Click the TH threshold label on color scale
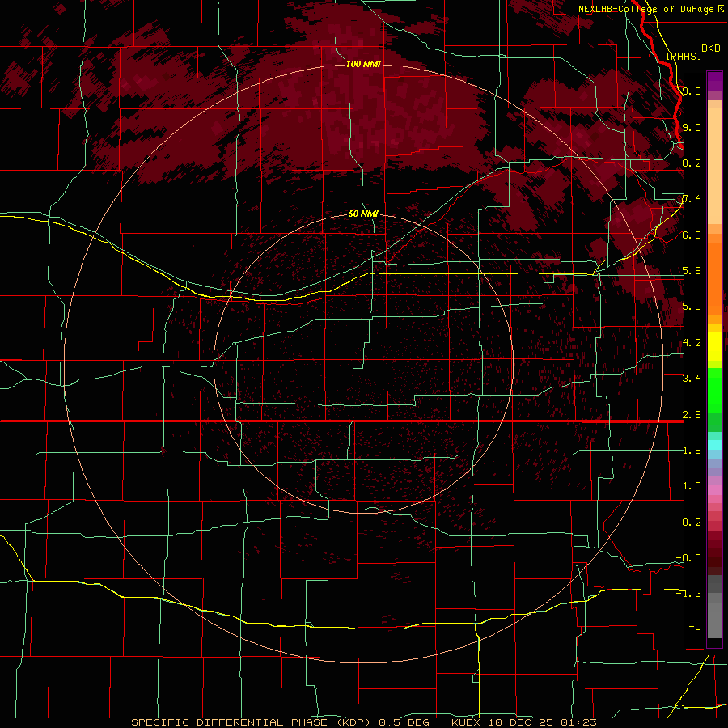This screenshot has width=728, height=728. (x=695, y=629)
